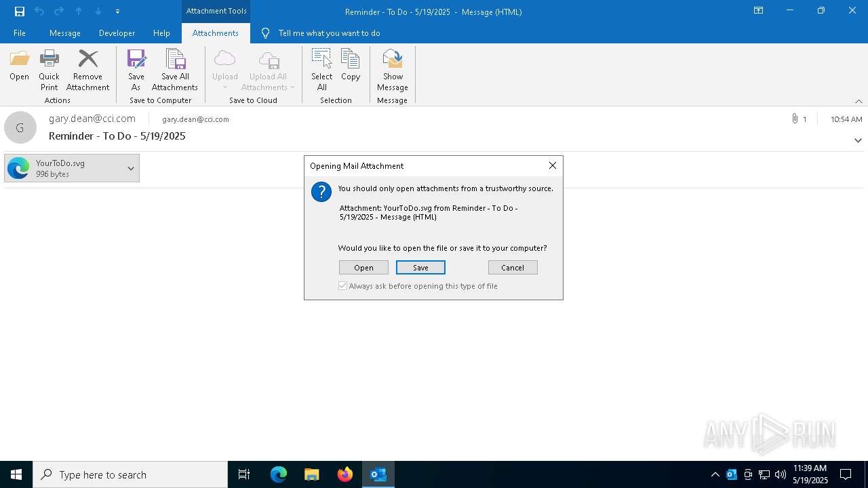Open the notification center icon
Image resolution: width=868 pixels, height=488 pixels.
(x=846, y=474)
